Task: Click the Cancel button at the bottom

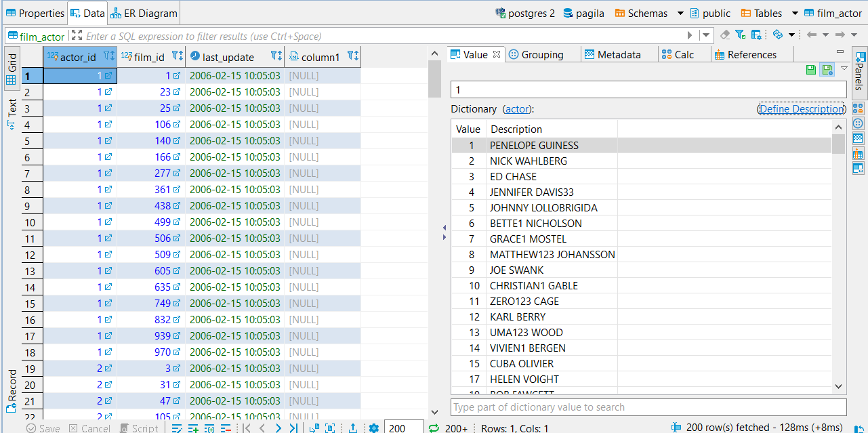Action: tap(89, 428)
